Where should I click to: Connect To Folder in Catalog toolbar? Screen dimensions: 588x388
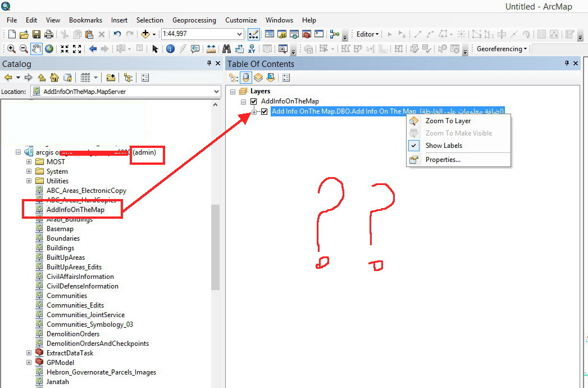coord(110,78)
